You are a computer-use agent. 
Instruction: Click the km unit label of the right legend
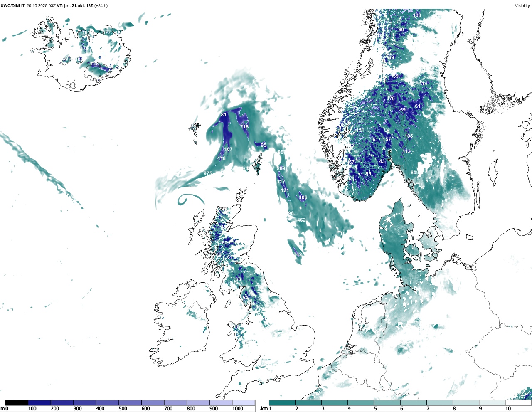coord(265,409)
